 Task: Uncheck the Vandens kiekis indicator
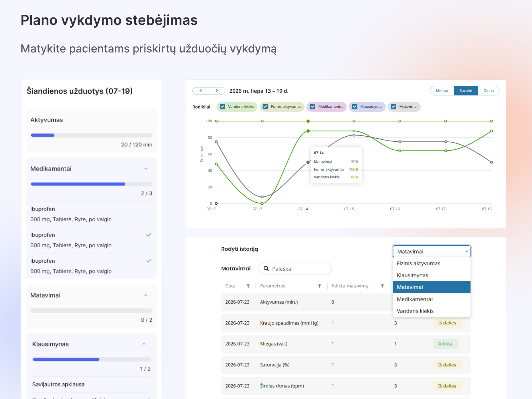tap(222, 107)
